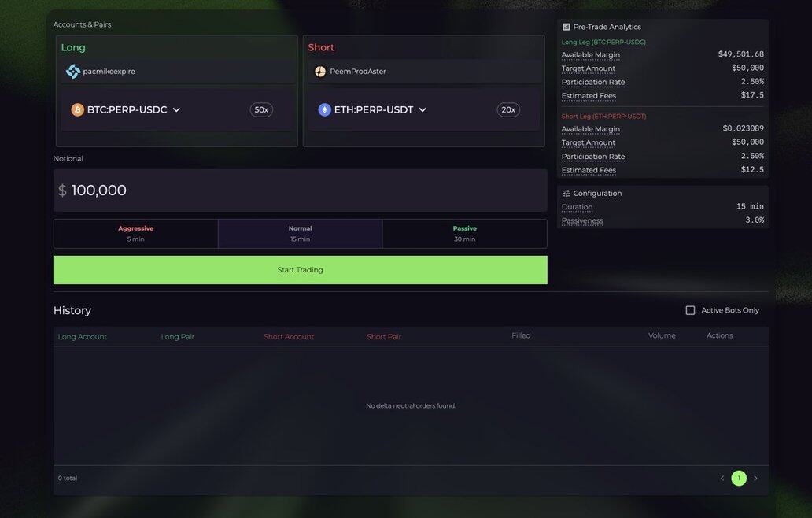Expand the BTC:PERP-USDC pair dropdown

click(x=176, y=110)
